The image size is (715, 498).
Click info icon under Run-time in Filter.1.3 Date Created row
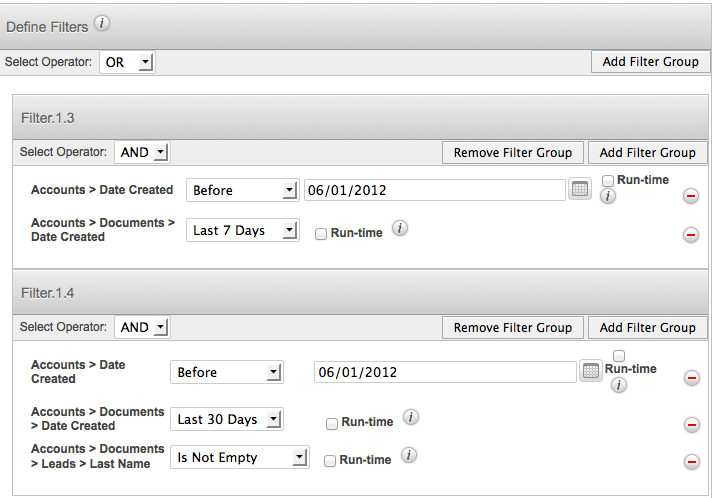607,196
